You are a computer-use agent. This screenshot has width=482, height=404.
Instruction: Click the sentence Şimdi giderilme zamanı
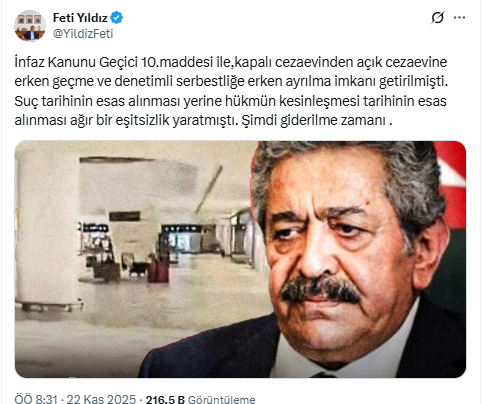[316, 120]
